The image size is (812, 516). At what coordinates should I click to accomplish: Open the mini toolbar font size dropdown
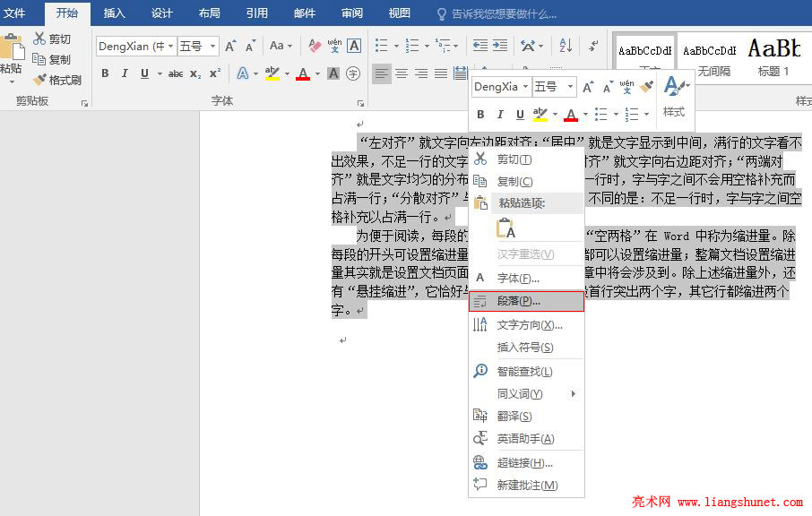pyautogui.click(x=570, y=86)
